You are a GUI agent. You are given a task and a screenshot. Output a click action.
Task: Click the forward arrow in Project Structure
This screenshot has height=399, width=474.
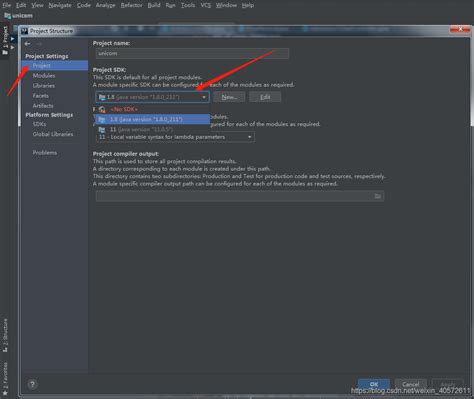[39, 44]
